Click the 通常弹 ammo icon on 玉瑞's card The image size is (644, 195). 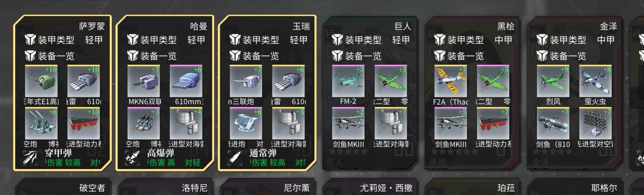235,158
